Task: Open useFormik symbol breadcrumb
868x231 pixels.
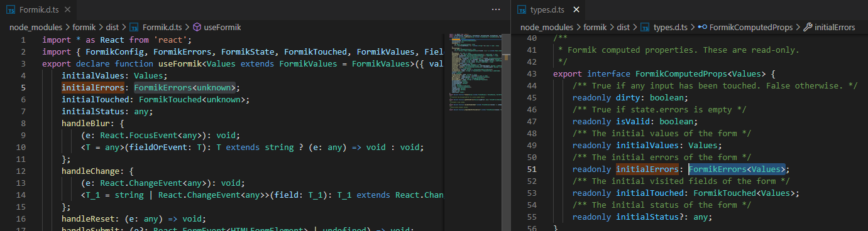Action: click(x=222, y=28)
